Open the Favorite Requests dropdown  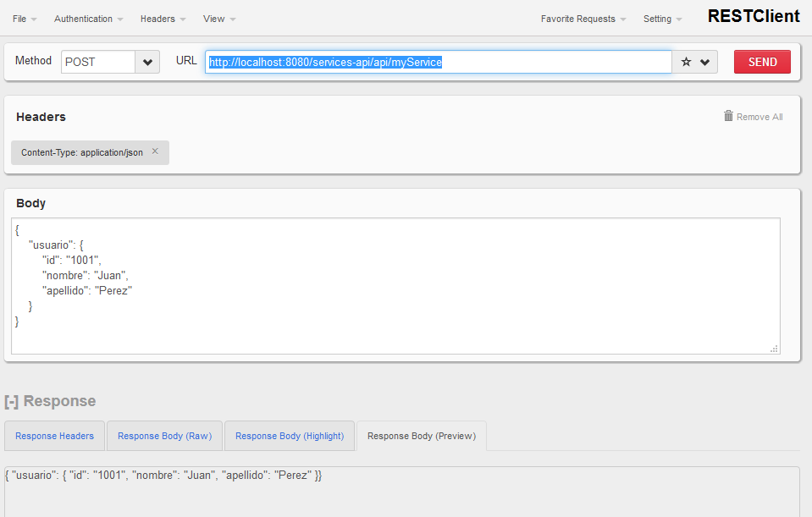click(x=583, y=19)
